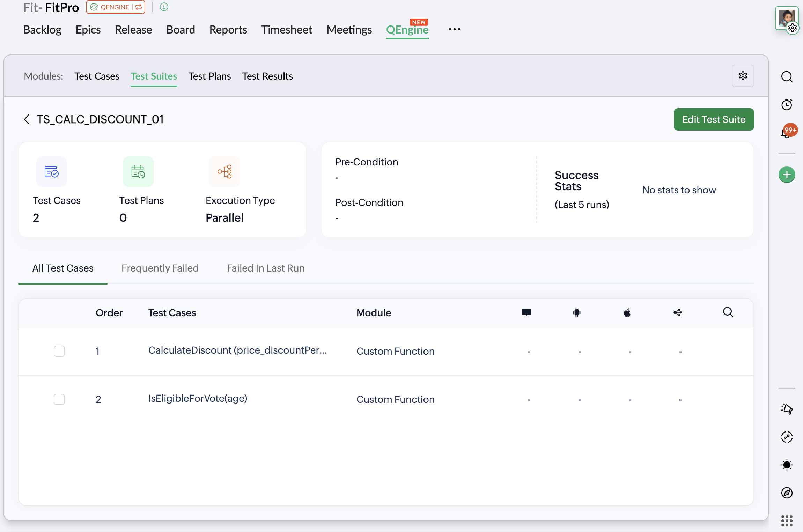Viewport: 803px width, 532px height.
Task: Go back using chevron beside TS_CALC_DISCOUNT_01
Action: (27, 119)
